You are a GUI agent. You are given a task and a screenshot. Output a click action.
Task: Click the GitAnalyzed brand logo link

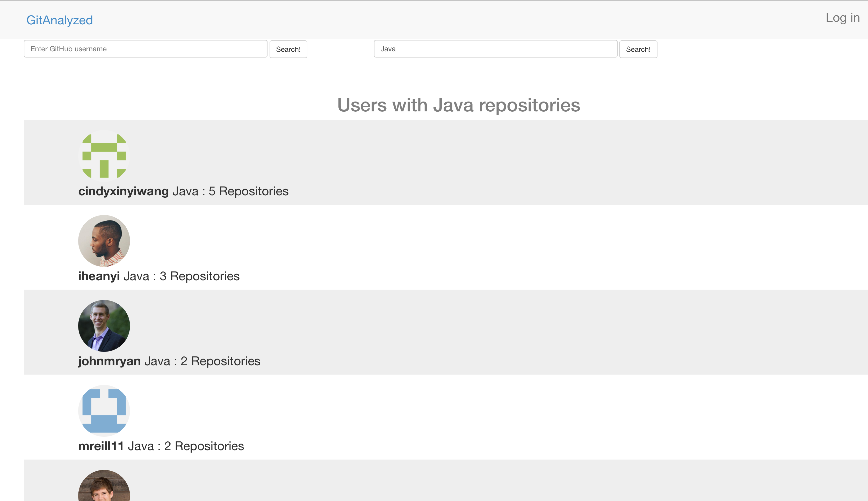(60, 20)
